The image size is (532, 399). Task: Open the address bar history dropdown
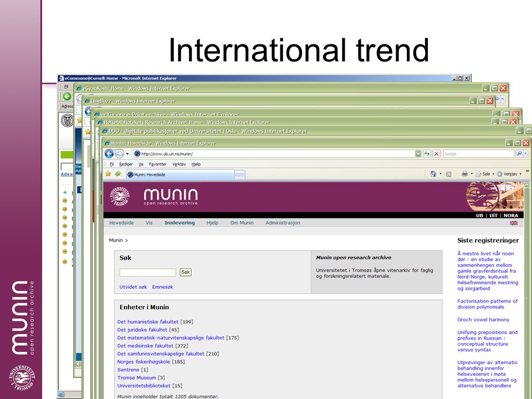(418, 154)
